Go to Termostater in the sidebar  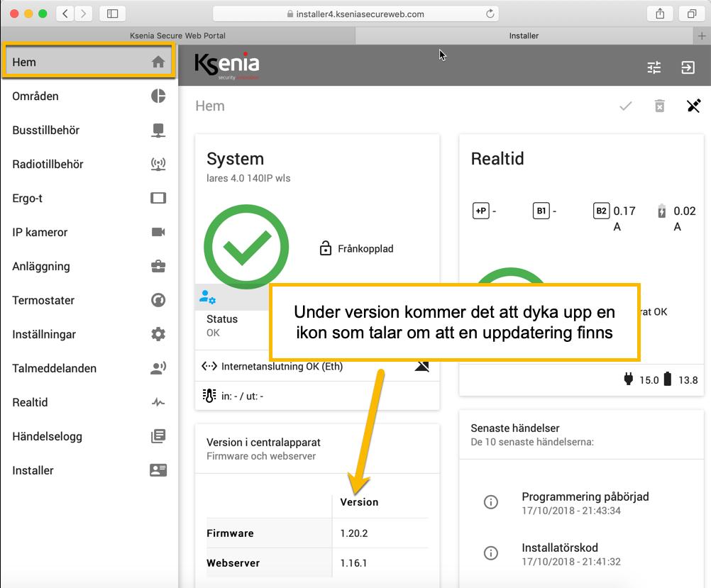pyautogui.click(x=89, y=300)
